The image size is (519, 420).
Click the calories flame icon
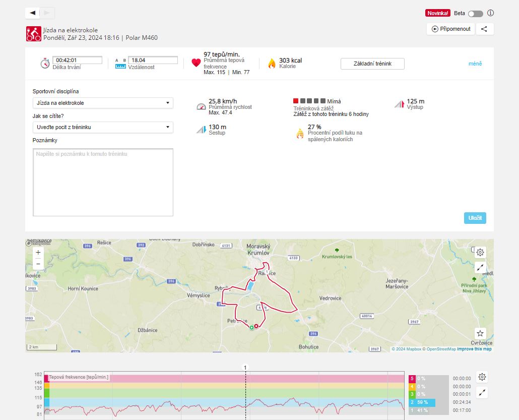click(x=272, y=63)
